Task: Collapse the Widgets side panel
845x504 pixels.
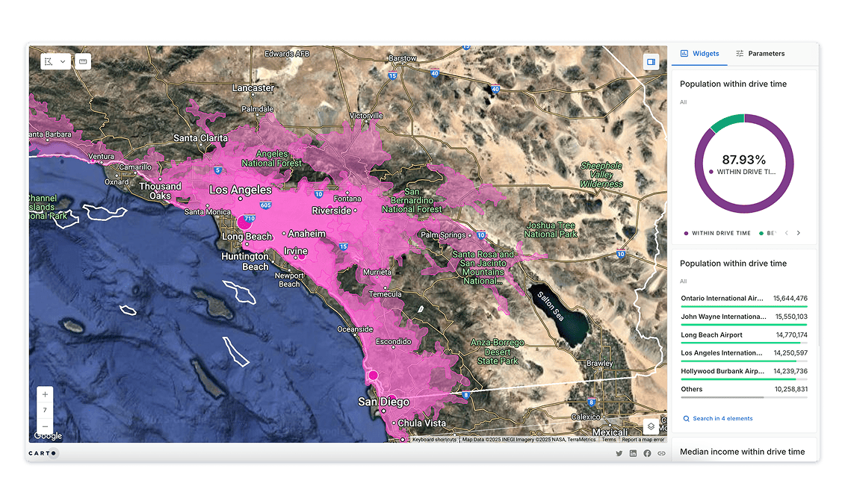Action: pos(650,62)
